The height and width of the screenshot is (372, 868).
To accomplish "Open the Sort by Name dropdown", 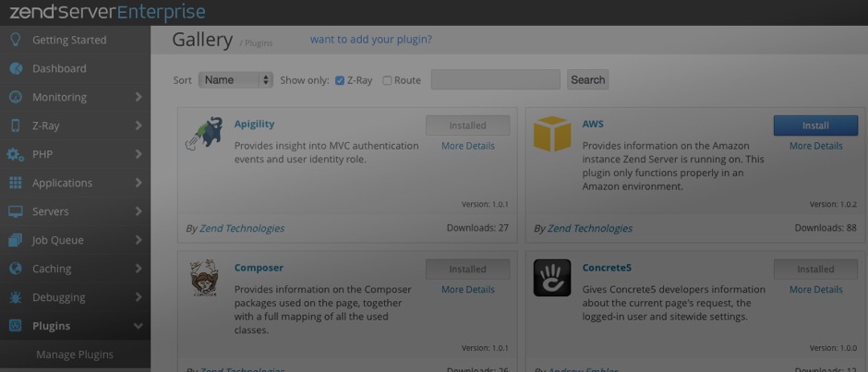I will pos(235,80).
